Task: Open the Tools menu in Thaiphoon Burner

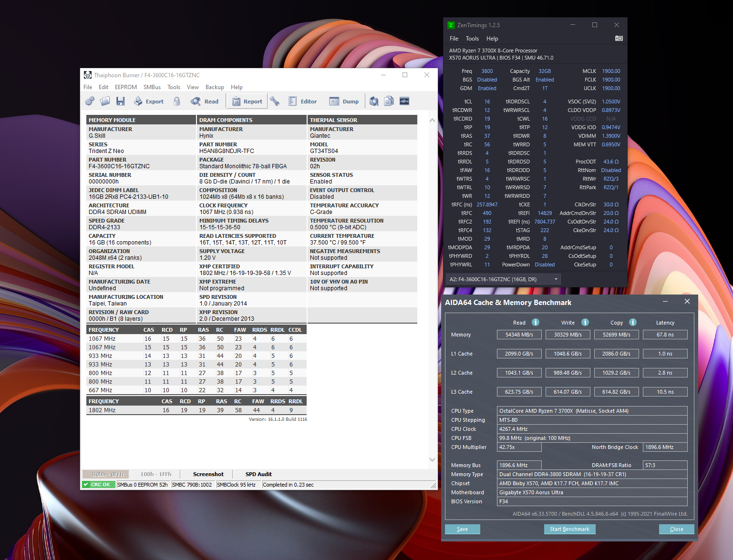Action: point(174,87)
